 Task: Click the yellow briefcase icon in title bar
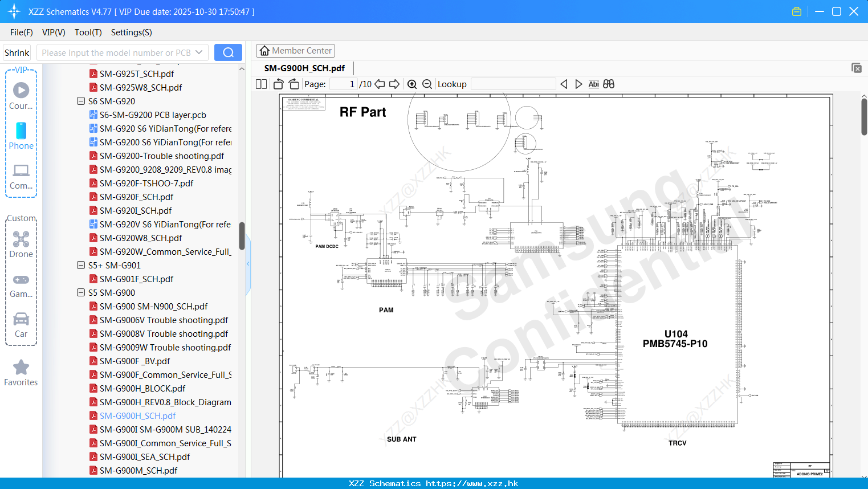click(x=797, y=11)
